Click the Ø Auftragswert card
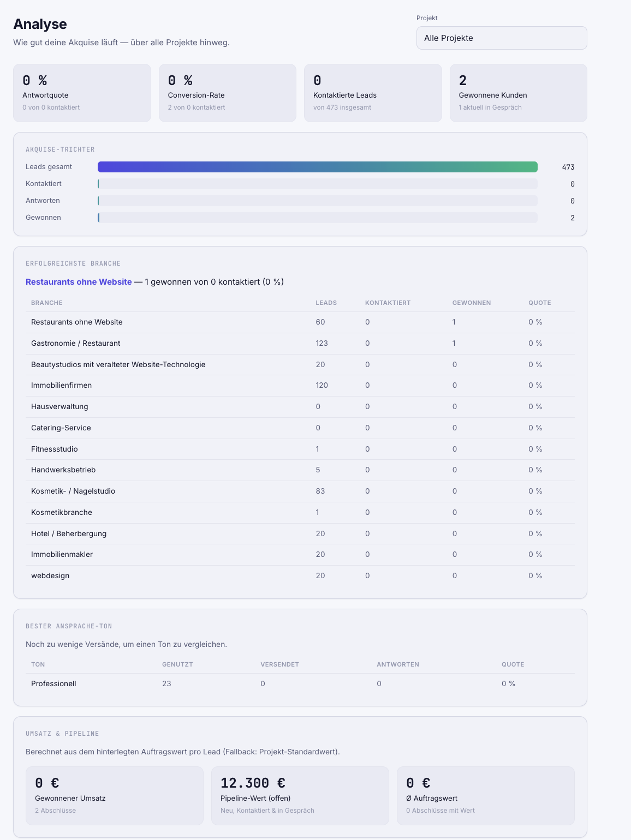This screenshot has width=631, height=840. (486, 796)
